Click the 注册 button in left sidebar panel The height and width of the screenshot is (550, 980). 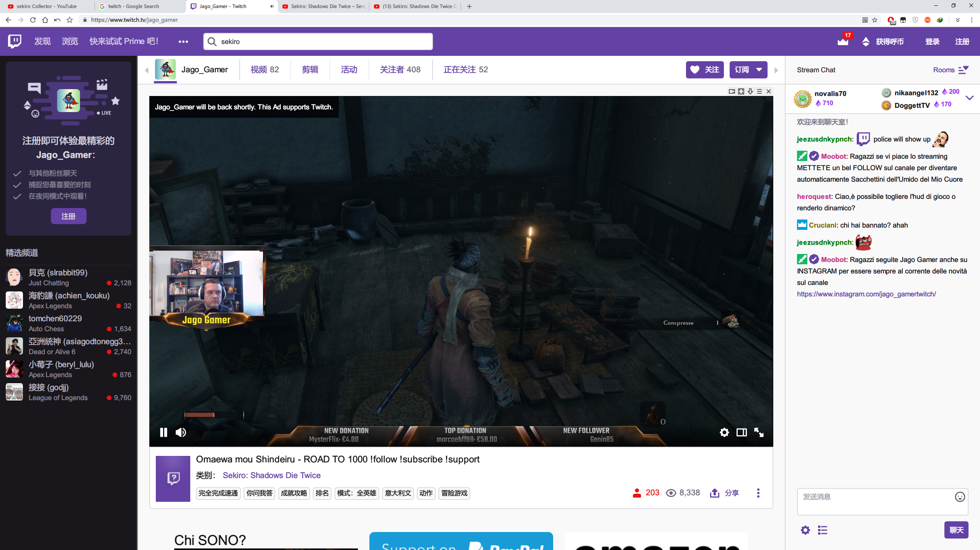coord(69,216)
